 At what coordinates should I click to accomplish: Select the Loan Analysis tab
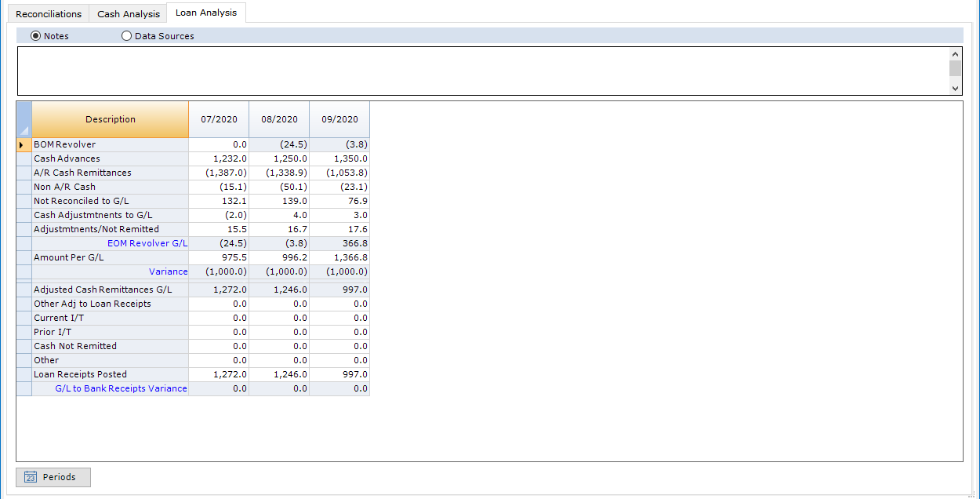[x=206, y=13]
